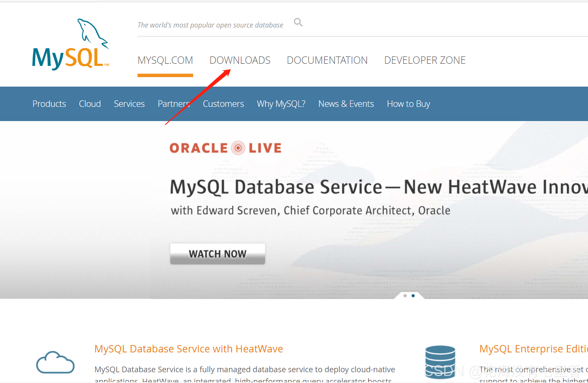Open the Products menu

click(x=49, y=104)
